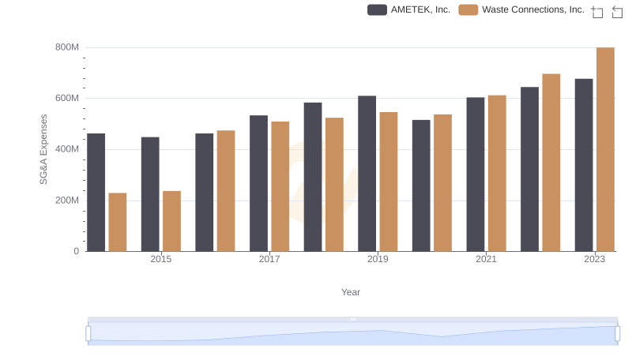Click the data zoom top move handle
Screen dimensions: 632x364
(352, 319)
